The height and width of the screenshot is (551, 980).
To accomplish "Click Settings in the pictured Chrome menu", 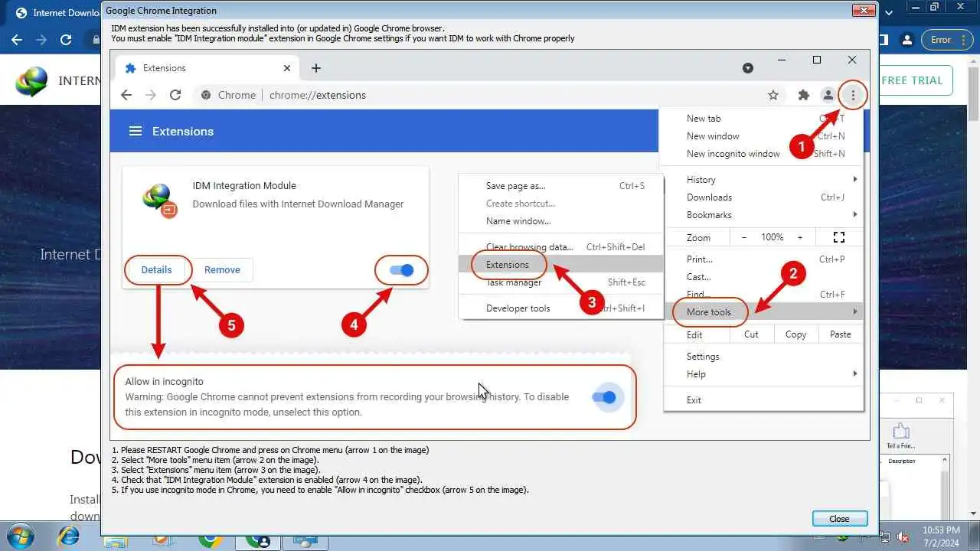I will point(703,357).
